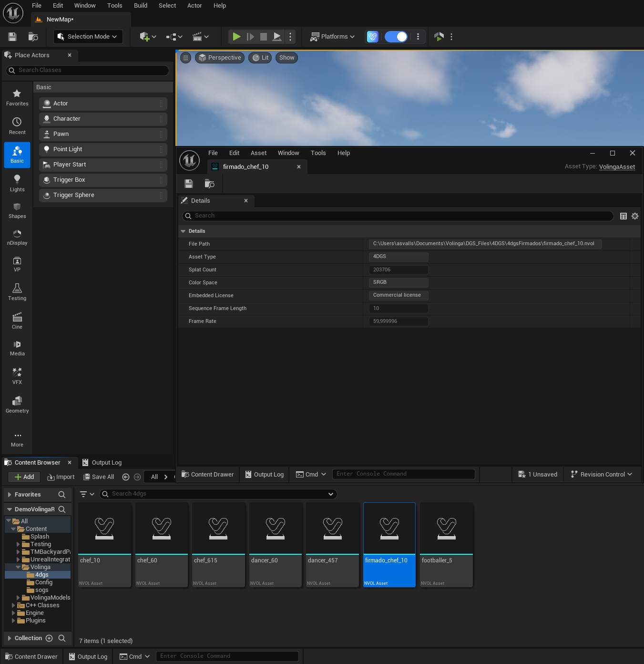The height and width of the screenshot is (664, 644).
Task: Click the Add button in Content Browser
Action: [24, 477]
